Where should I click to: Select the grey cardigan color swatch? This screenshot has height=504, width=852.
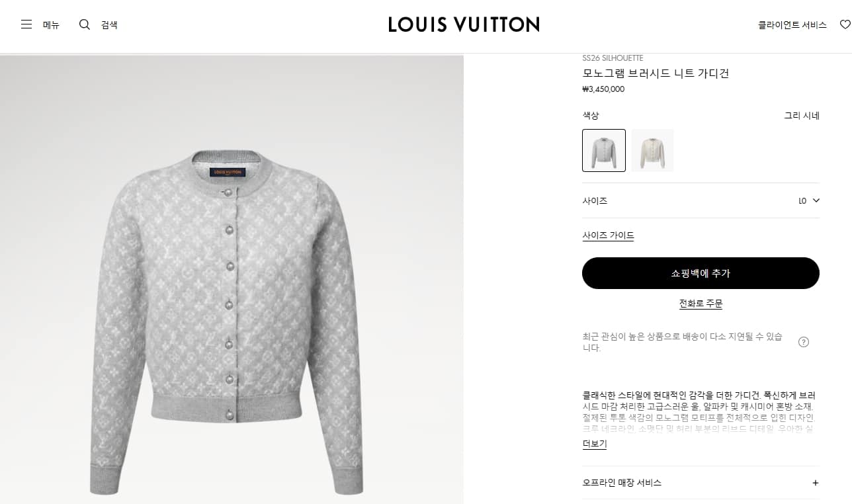(x=604, y=150)
